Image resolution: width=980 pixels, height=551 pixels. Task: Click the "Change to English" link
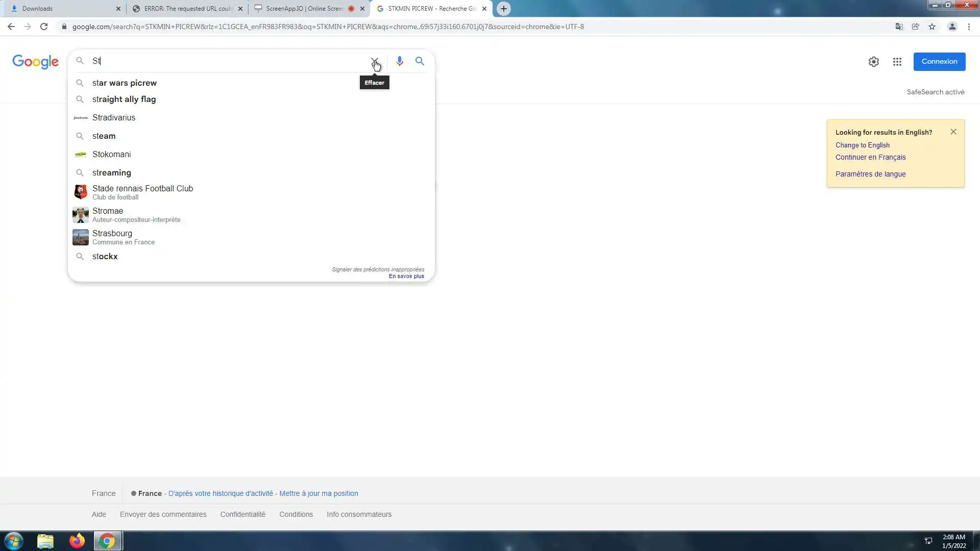862,145
